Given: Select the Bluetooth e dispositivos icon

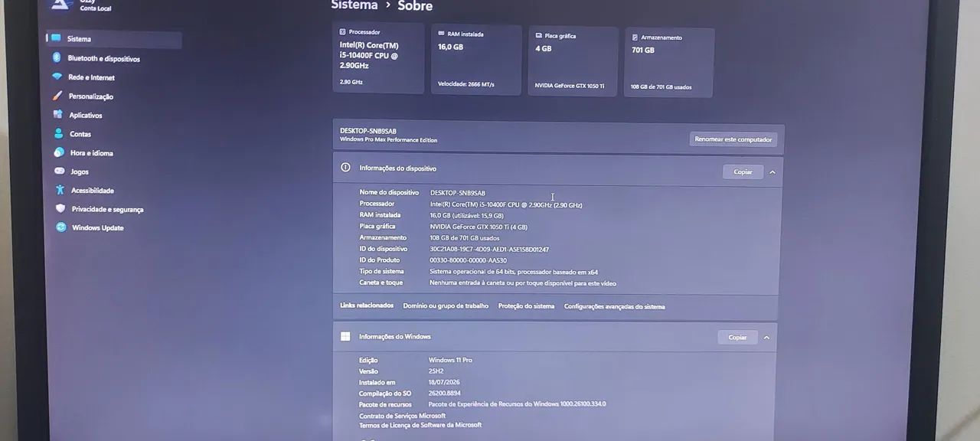Looking at the screenshot, I should pos(57,58).
